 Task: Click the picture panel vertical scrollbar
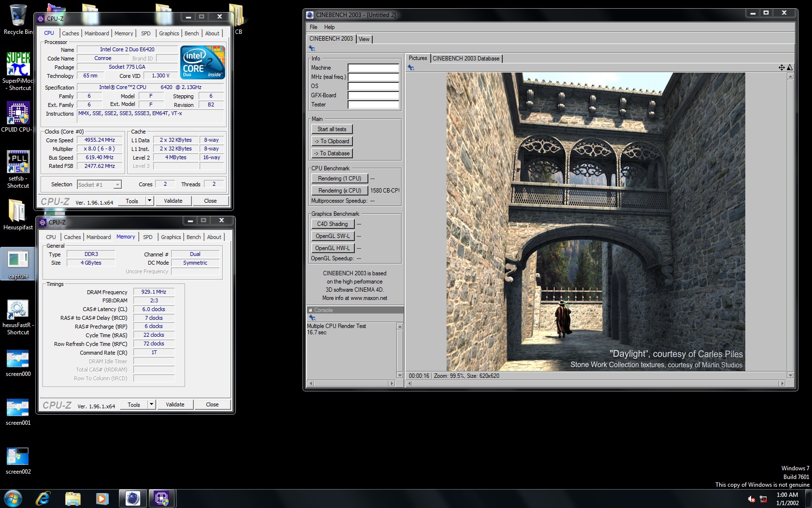[x=790, y=226]
